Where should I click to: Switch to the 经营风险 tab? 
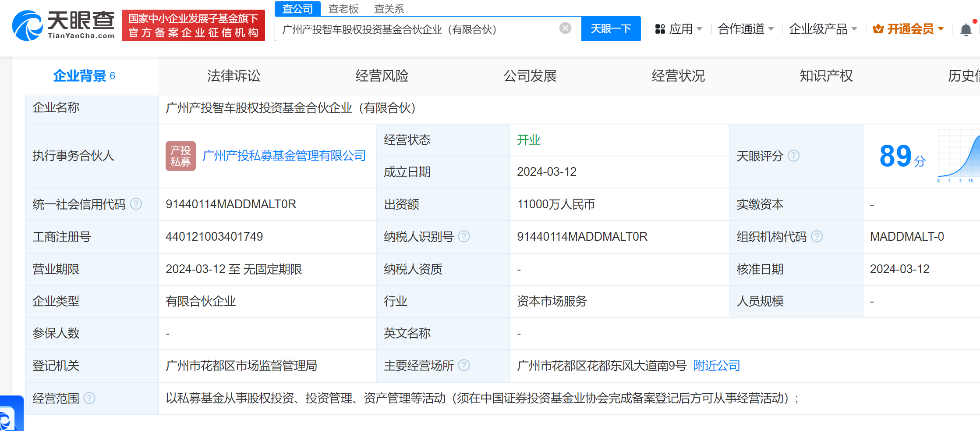[382, 76]
